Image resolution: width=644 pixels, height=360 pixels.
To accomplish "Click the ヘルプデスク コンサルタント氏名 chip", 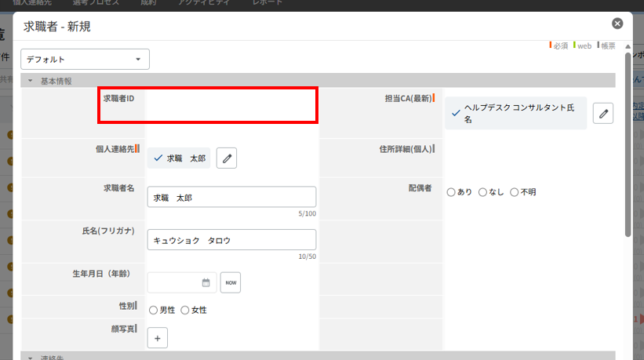I will (x=515, y=114).
